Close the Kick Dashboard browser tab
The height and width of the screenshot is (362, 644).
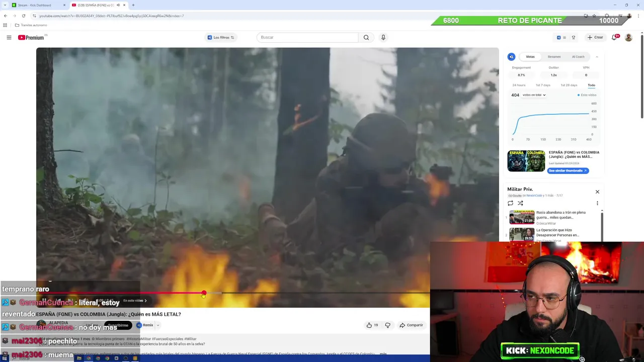[64, 5]
